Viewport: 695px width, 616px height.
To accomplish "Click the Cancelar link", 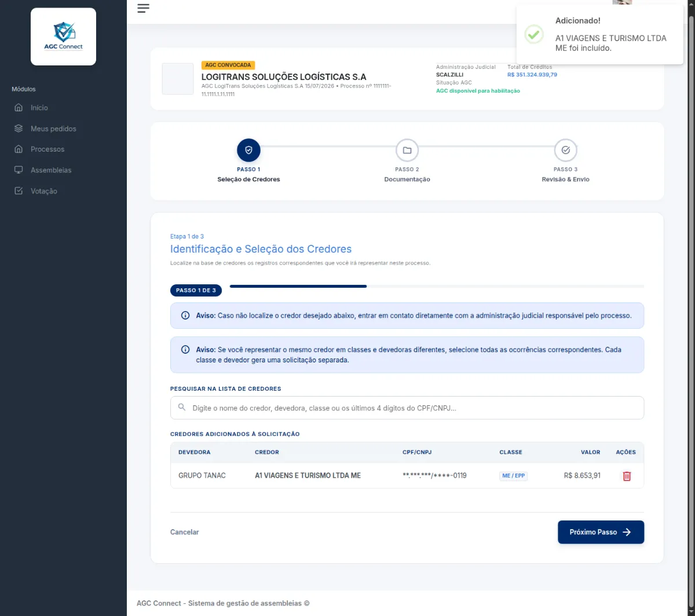I will click(x=184, y=532).
